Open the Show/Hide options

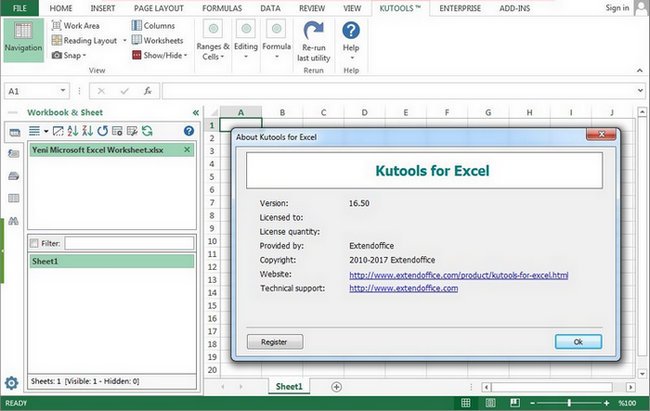[160, 55]
